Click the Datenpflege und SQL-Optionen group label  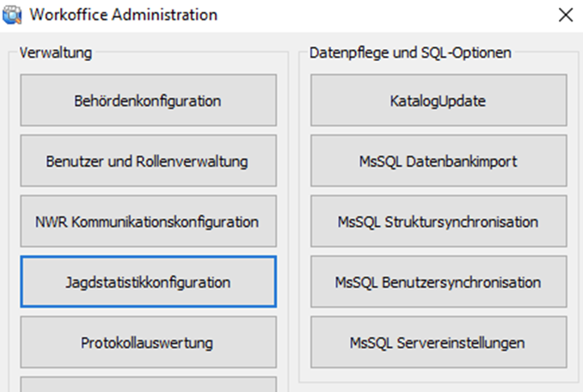coord(410,53)
